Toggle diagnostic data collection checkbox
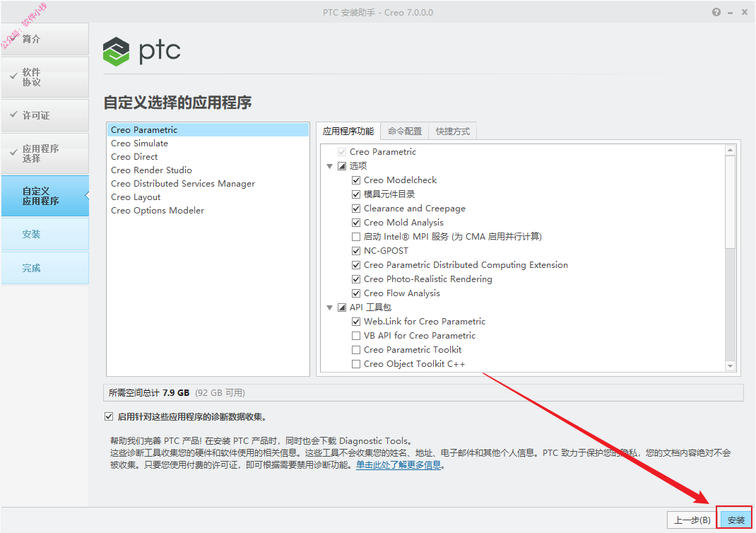 (109, 417)
